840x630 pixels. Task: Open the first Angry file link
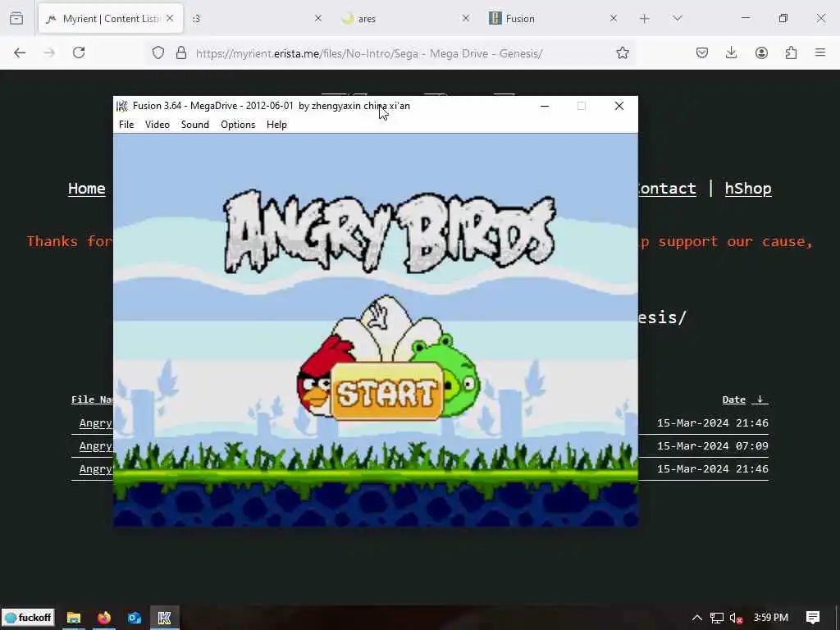point(96,423)
